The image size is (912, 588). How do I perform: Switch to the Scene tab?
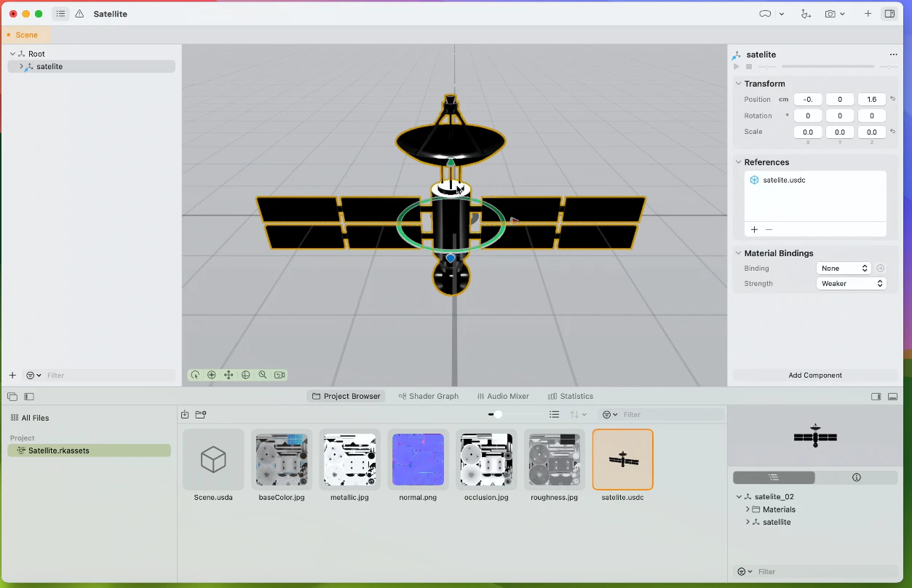pos(26,35)
